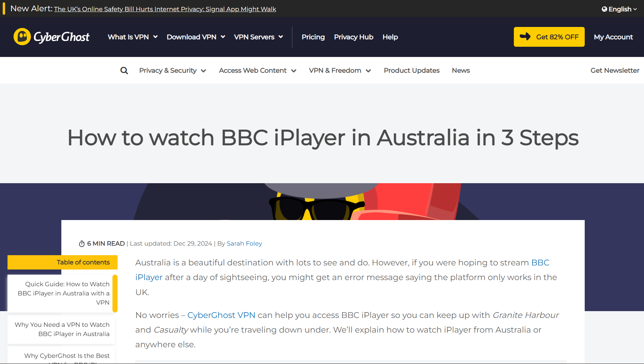Open the What Is VPN menu
This screenshot has height=364, width=644.
point(128,37)
